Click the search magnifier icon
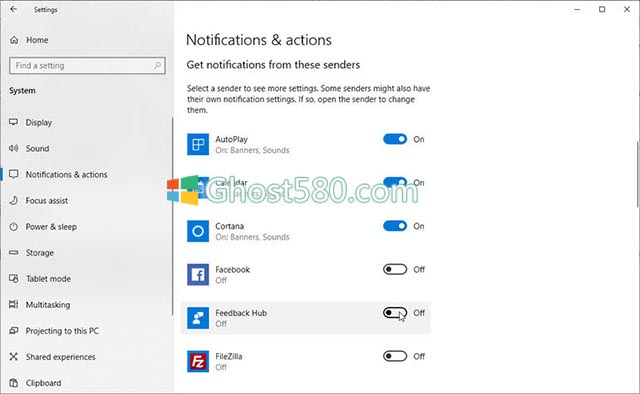 tap(157, 65)
